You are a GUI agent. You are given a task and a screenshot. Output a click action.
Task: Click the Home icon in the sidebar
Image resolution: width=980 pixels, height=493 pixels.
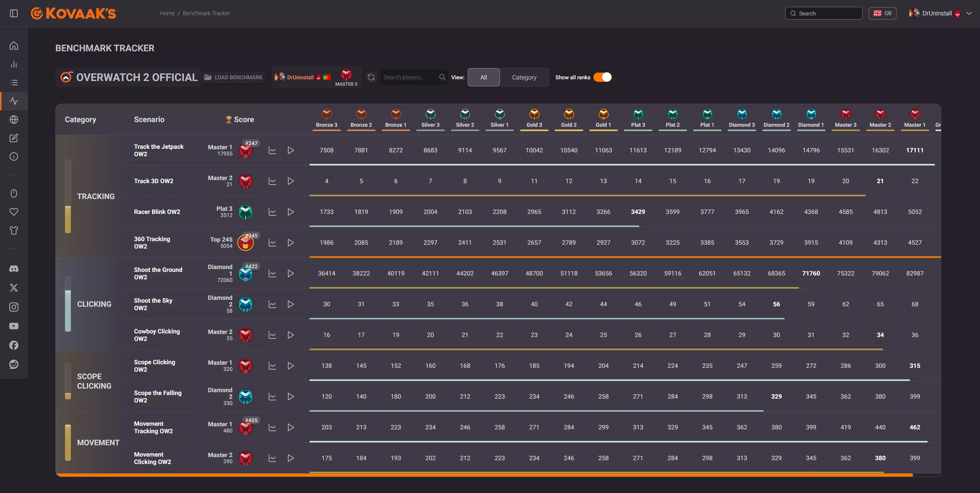(x=14, y=46)
